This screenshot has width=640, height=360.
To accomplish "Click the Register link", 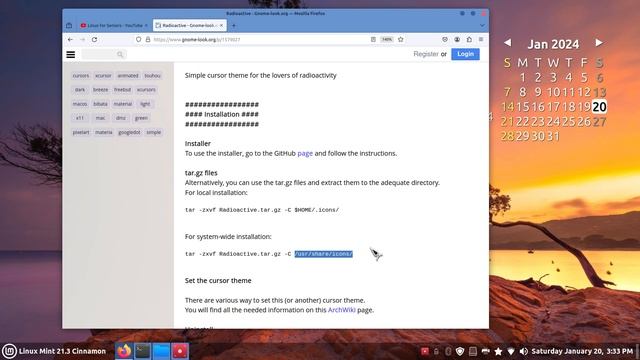I will click(426, 54).
